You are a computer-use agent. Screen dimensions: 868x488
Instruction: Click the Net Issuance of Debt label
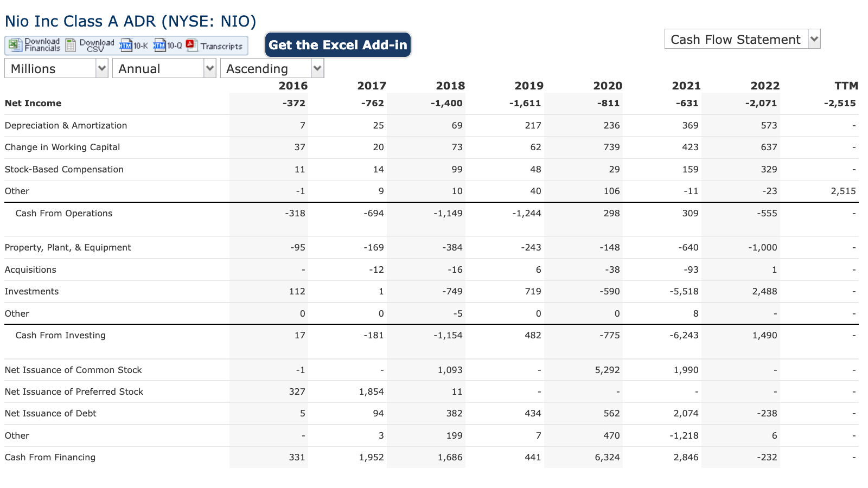click(x=50, y=413)
